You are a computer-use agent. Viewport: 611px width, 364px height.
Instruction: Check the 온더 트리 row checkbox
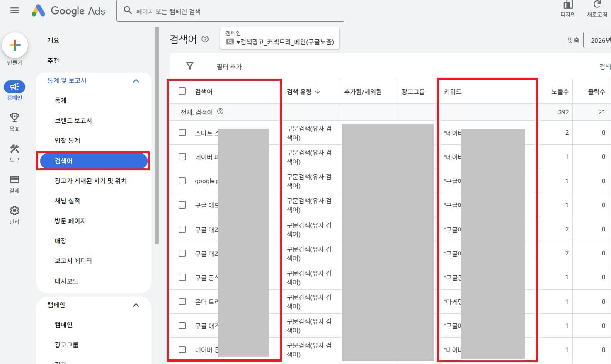pyautogui.click(x=182, y=301)
